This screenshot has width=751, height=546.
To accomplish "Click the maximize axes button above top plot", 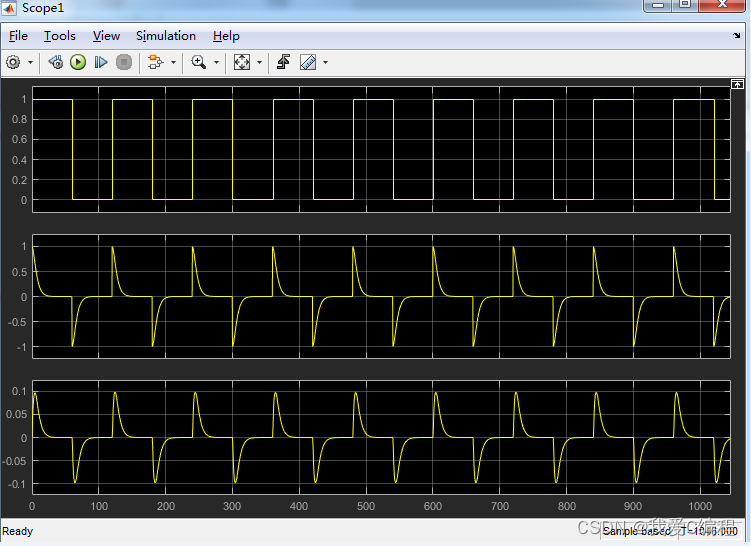I will pyautogui.click(x=737, y=85).
